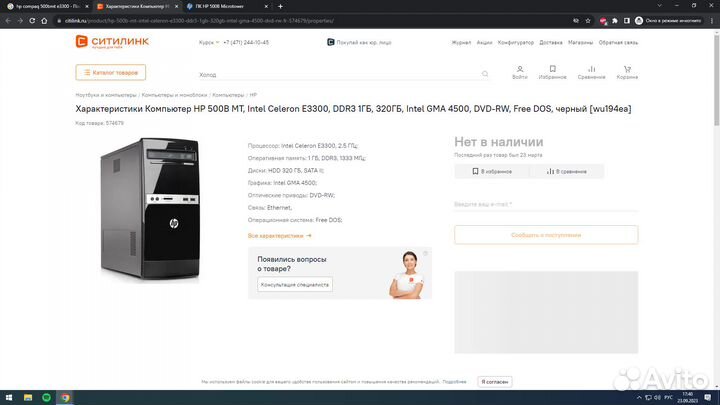Accept cookies with Я согласен
720x405 pixels.
tap(495, 382)
